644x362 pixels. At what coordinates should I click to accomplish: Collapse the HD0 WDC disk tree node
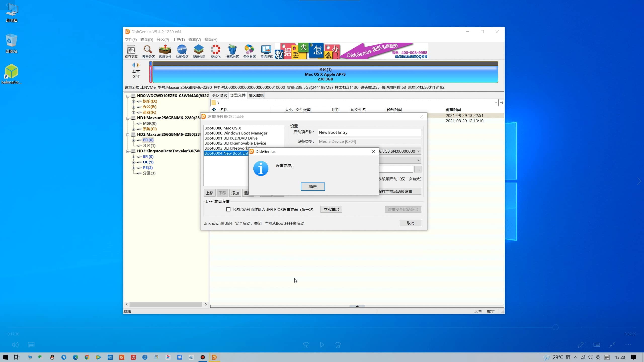(x=128, y=96)
